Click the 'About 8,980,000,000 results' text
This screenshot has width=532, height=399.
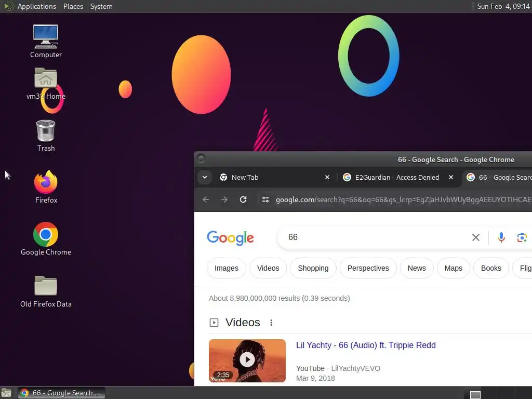pos(279,298)
